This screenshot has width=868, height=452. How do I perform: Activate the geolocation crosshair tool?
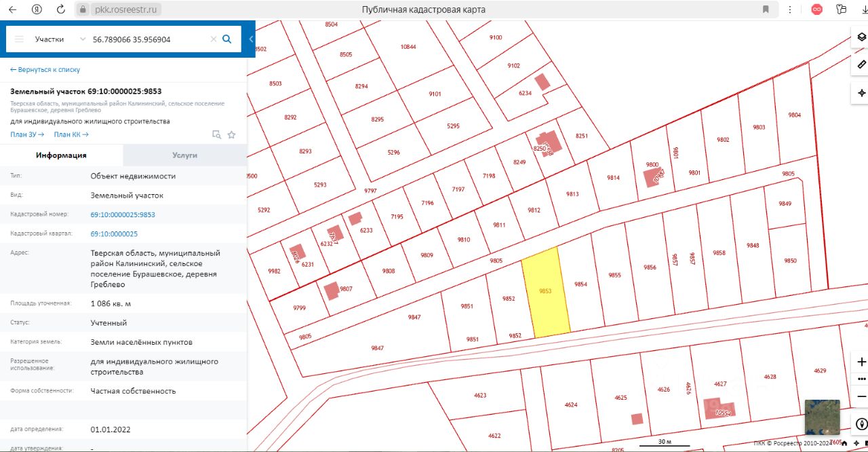(x=861, y=93)
